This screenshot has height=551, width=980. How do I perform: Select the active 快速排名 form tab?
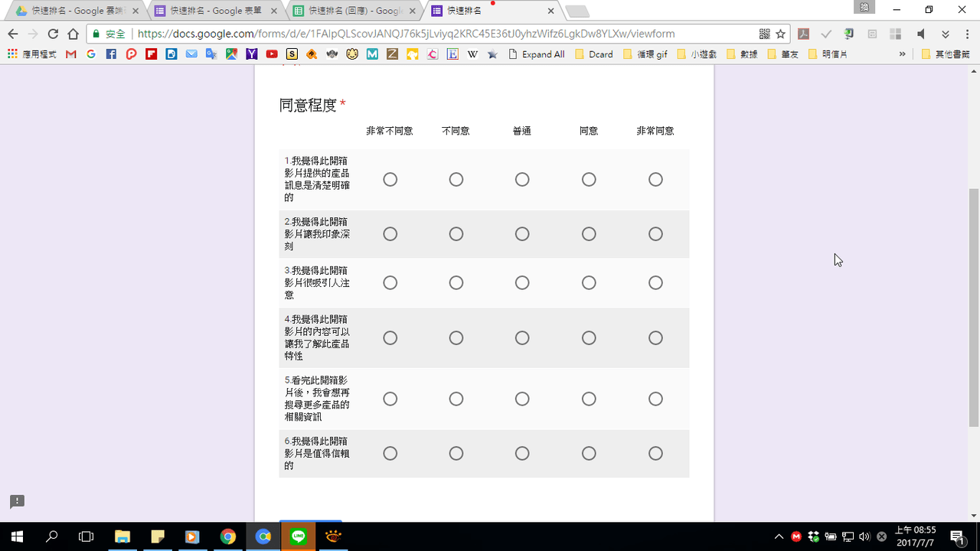point(492,11)
